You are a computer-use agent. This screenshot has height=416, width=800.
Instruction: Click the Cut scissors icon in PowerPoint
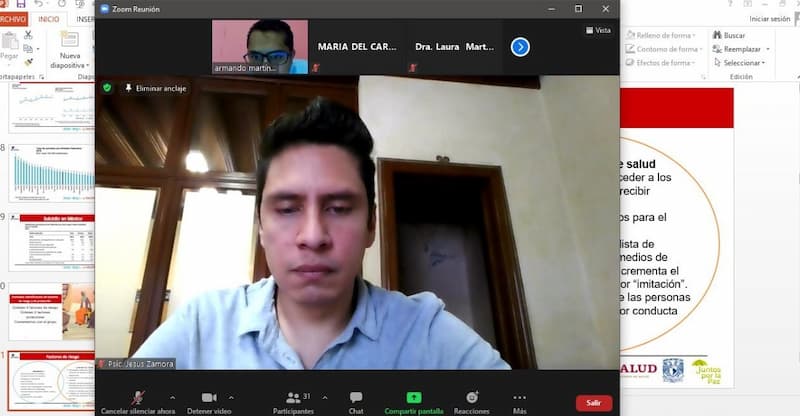[x=28, y=35]
